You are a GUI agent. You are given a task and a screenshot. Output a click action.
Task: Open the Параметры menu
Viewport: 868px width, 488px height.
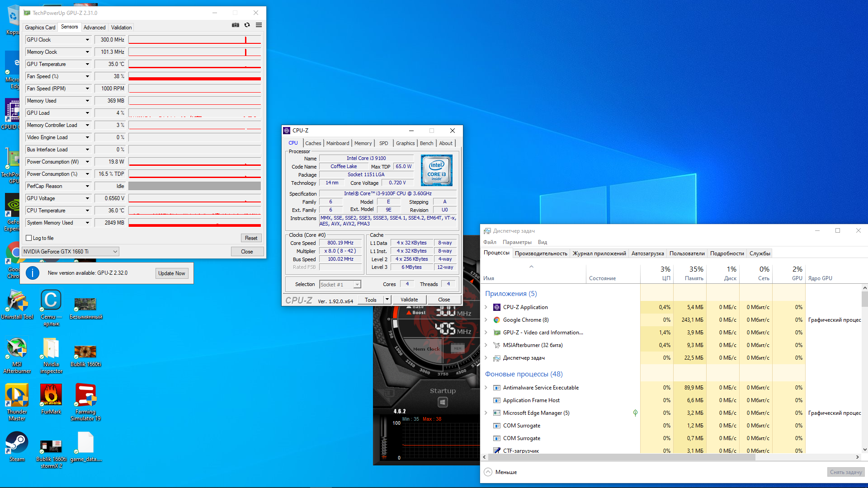(517, 242)
